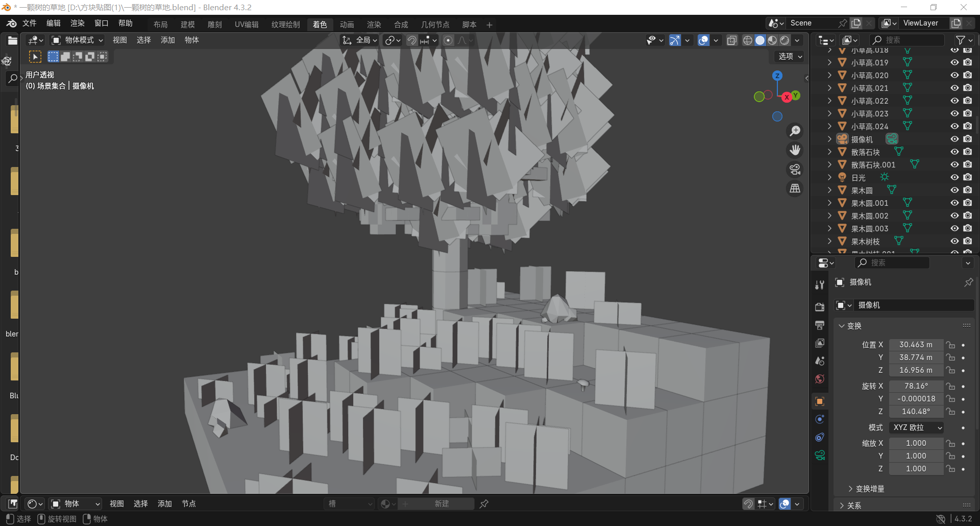This screenshot has width=980, height=526.
Task: Expand the 果木树枝 outliner item
Action: point(829,241)
